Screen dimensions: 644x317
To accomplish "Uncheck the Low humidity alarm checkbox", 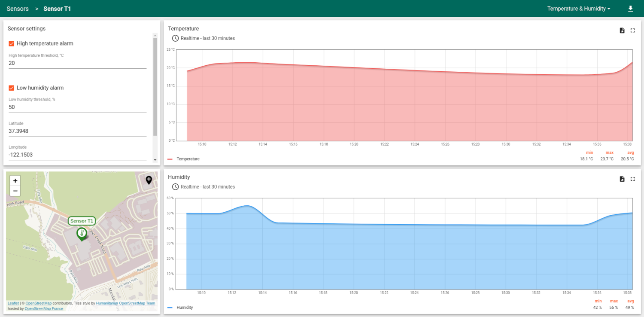I will 12,88.
